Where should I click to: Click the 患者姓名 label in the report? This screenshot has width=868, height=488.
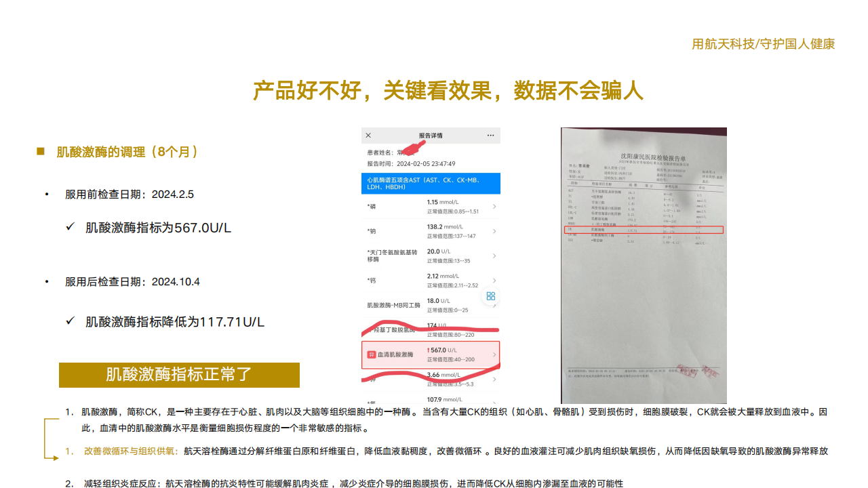point(381,152)
